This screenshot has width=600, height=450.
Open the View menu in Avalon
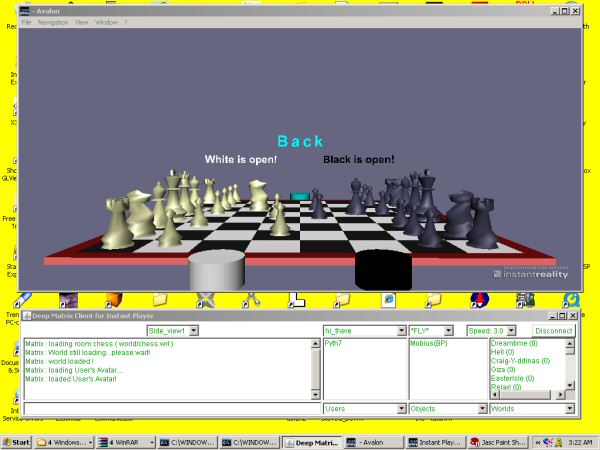tap(81, 22)
